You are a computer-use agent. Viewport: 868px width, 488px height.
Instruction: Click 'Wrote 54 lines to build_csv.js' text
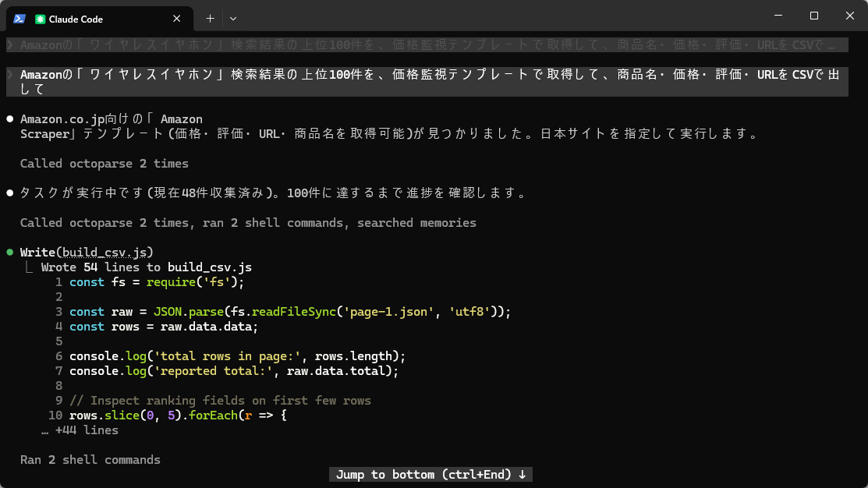[x=146, y=267]
